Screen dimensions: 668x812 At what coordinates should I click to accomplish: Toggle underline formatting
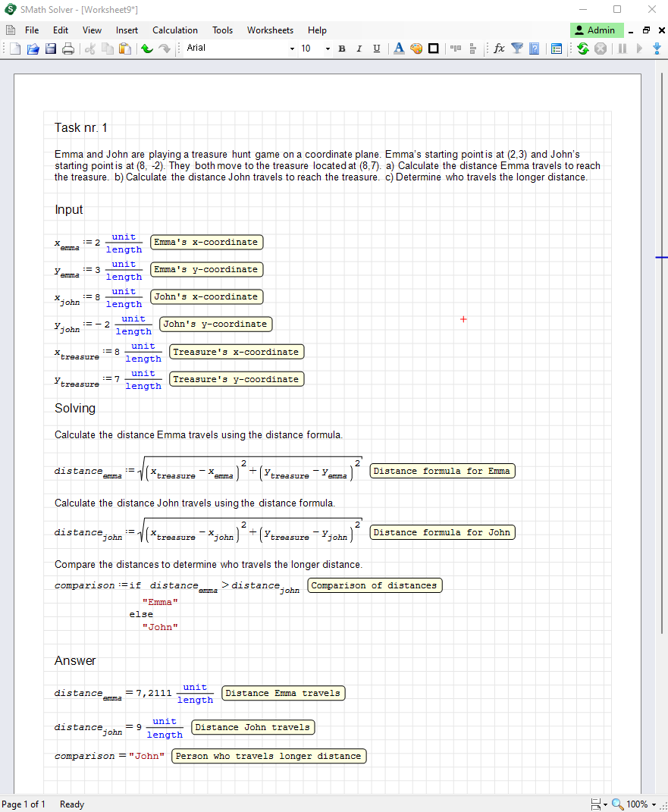pos(377,49)
